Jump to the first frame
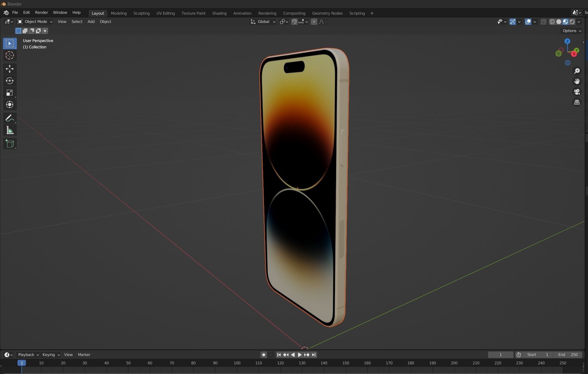 [279, 355]
